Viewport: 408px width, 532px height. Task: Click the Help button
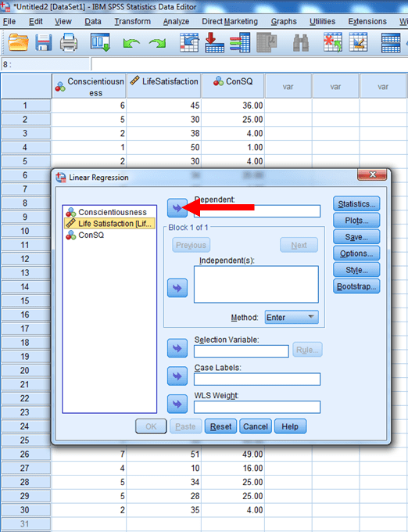point(290,426)
